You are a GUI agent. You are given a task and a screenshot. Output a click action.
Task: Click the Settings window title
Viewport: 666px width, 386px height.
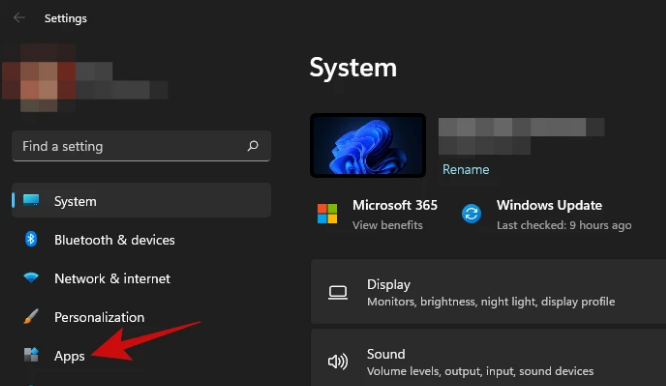click(65, 18)
